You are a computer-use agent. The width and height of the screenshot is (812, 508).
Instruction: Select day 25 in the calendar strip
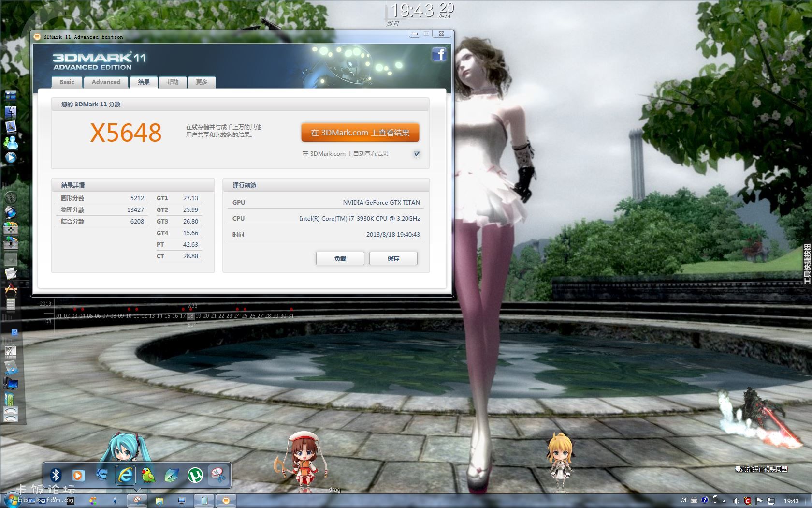[x=245, y=316]
